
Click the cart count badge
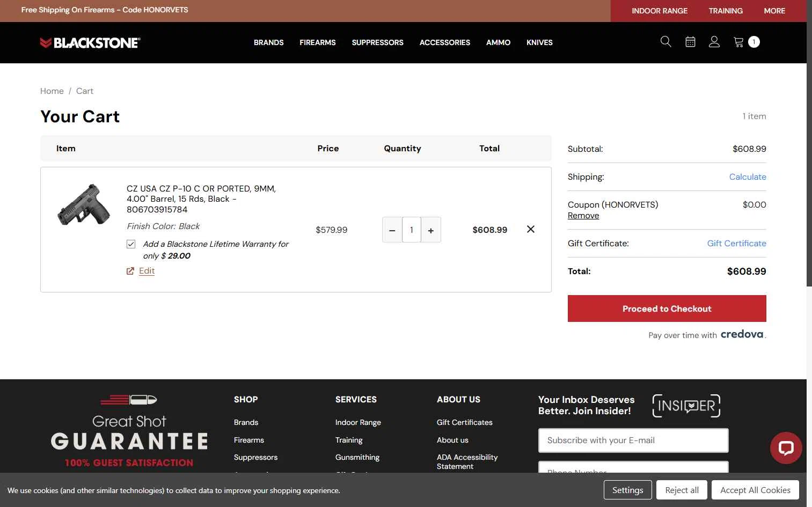point(754,42)
